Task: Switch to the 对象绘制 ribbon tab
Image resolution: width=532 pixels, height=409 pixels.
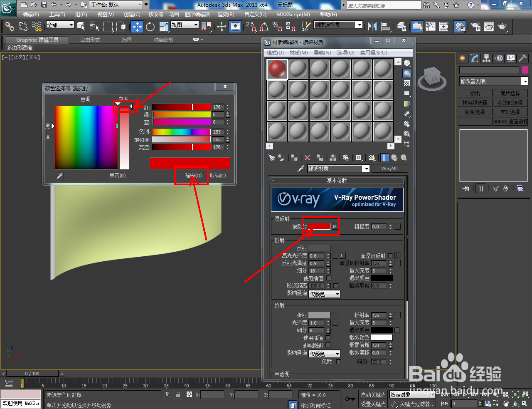Action: (x=163, y=40)
